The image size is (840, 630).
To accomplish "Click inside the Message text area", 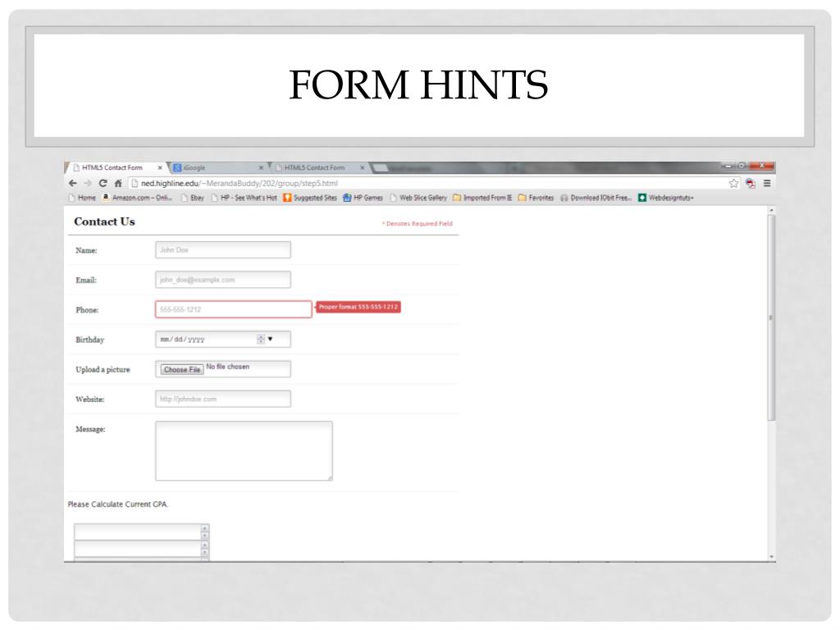I will coord(244,450).
